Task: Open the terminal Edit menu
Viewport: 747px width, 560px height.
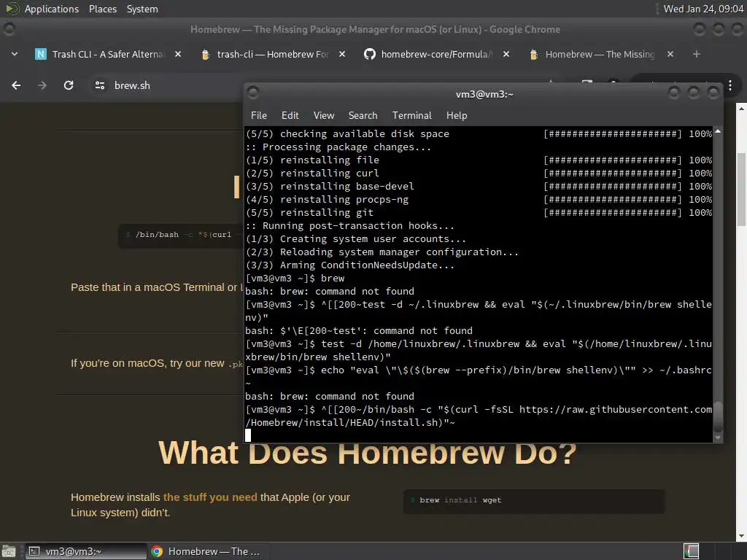Action: coord(290,115)
